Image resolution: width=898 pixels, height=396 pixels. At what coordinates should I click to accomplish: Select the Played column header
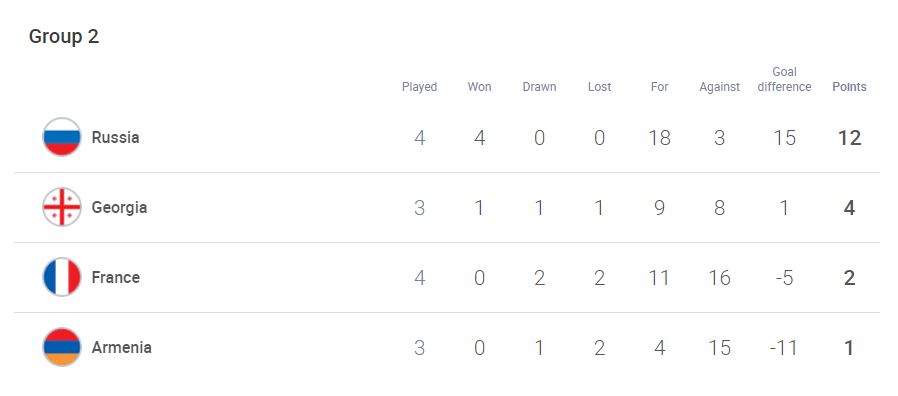(419, 87)
